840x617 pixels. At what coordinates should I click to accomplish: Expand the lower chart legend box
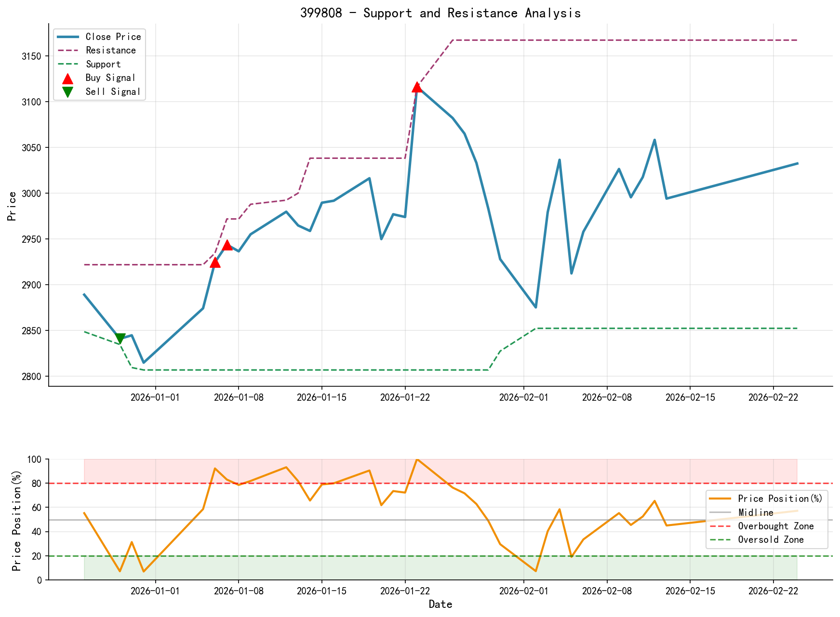[766, 519]
